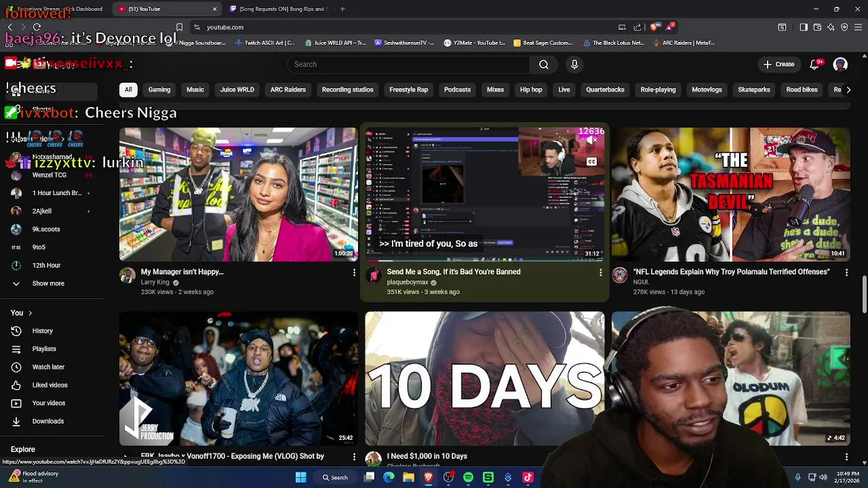Select the Freestyle Rap category chip
The image size is (868, 488).
[x=408, y=89]
